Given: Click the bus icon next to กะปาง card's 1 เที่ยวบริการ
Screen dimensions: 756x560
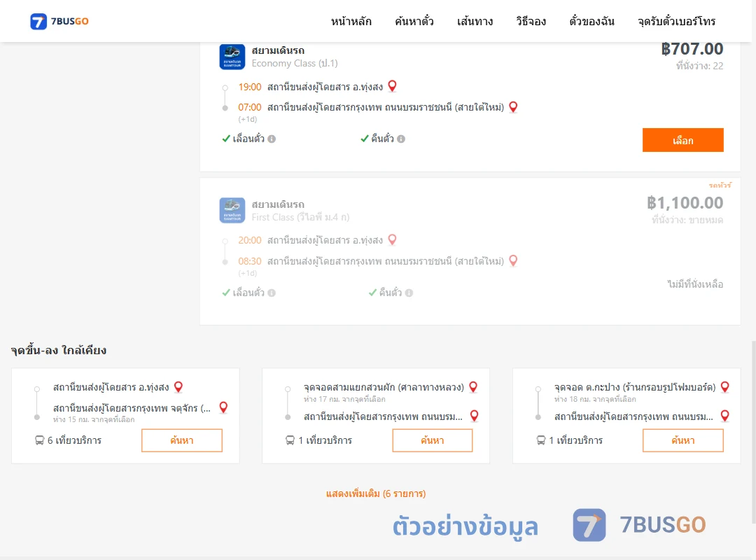Looking at the screenshot, I should (x=541, y=440).
